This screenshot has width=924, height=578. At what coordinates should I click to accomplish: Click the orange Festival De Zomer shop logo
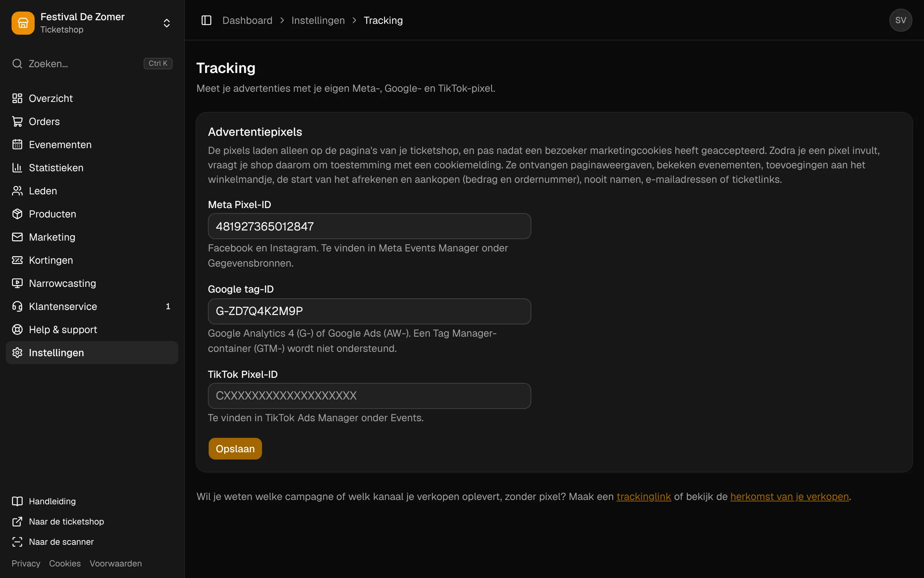(x=23, y=23)
